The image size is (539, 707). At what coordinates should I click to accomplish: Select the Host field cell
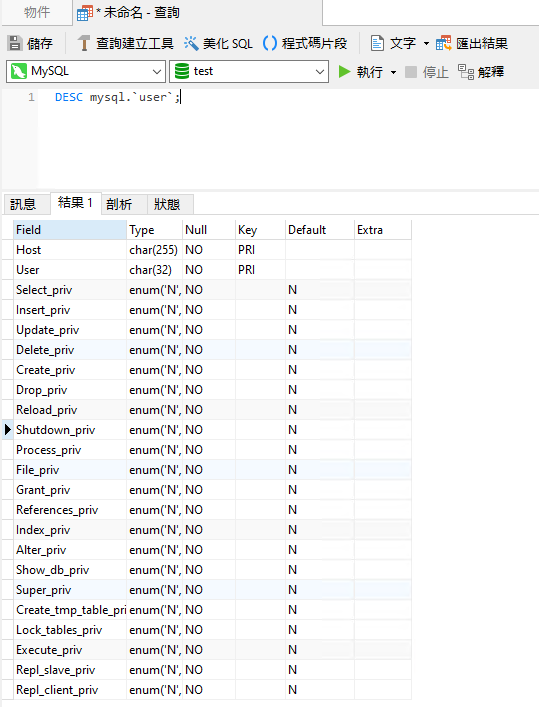70,250
